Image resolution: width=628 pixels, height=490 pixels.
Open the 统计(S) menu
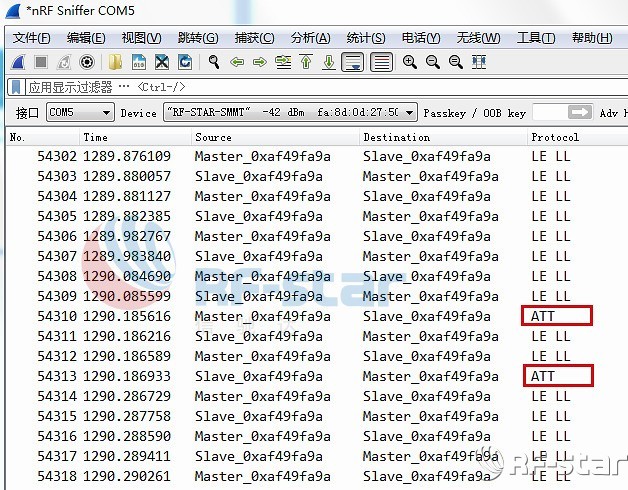click(366, 38)
